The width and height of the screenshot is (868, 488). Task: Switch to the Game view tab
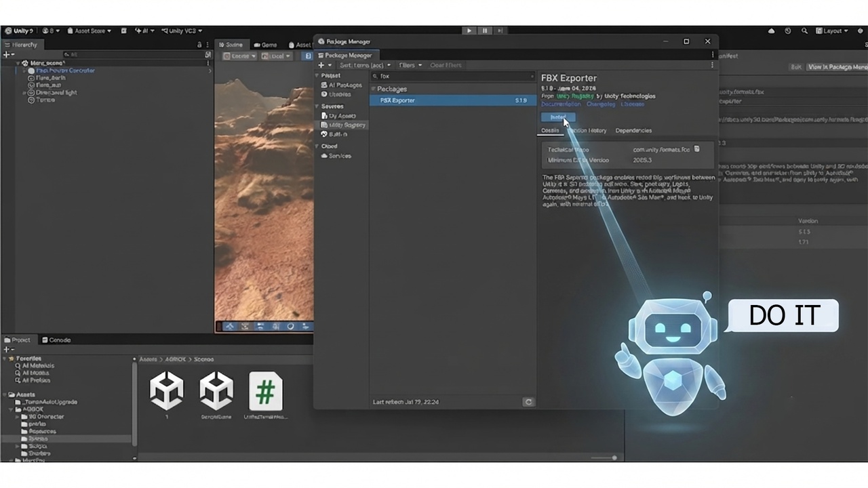pyautogui.click(x=264, y=45)
